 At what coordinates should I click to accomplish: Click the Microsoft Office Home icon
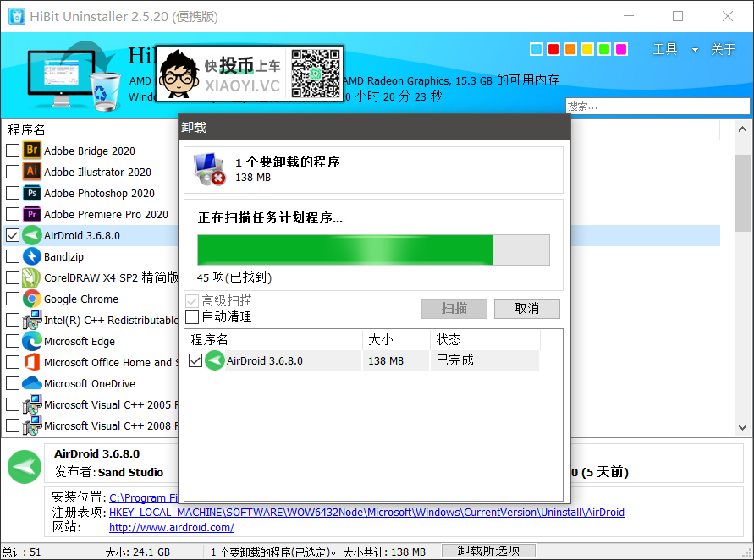coord(32,362)
